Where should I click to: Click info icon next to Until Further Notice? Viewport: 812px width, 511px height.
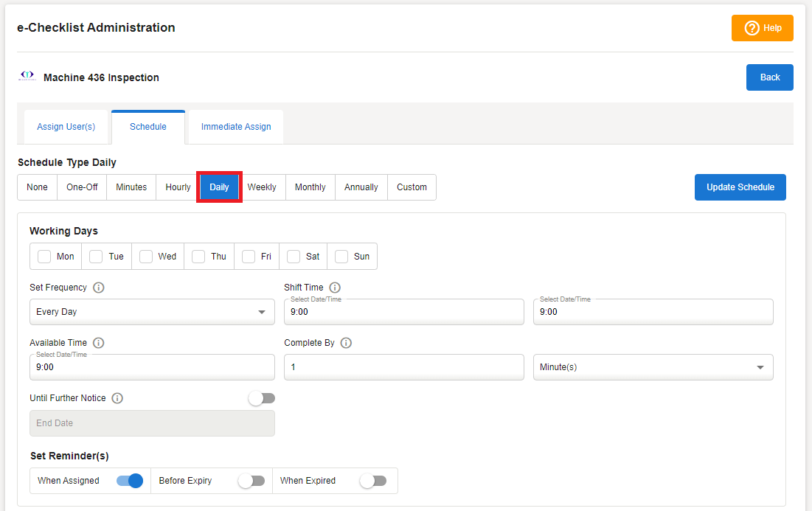coord(117,398)
